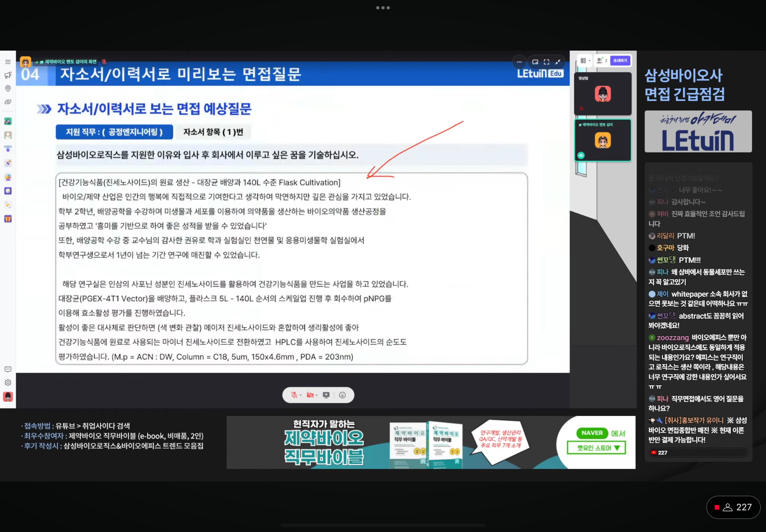
Task: Select the 영상팀 participant video tile
Action: pyautogui.click(x=603, y=94)
